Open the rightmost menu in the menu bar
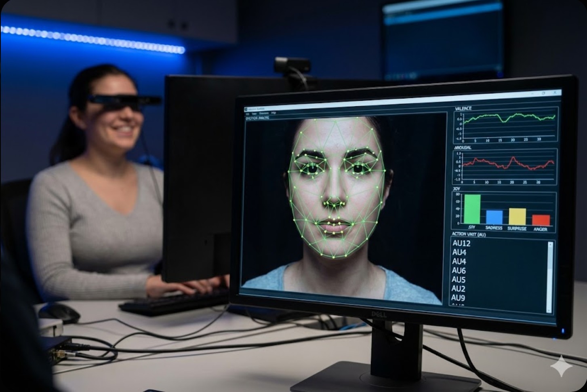This screenshot has height=392, width=587. coord(274,113)
